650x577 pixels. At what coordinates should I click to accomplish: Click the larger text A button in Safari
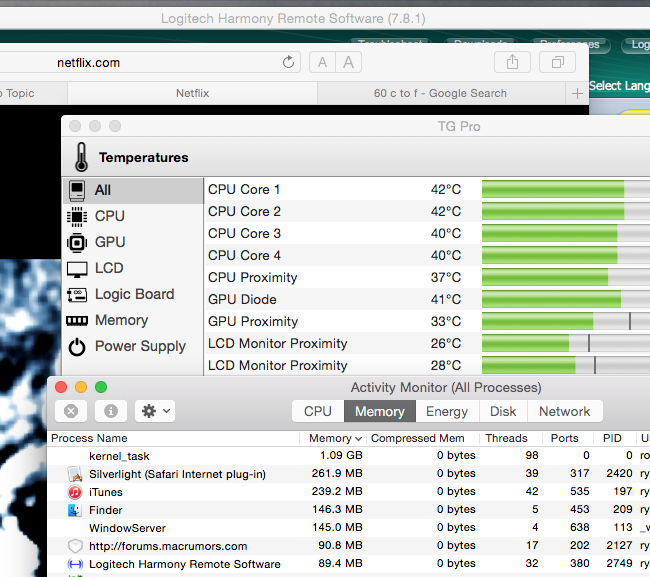click(x=348, y=62)
